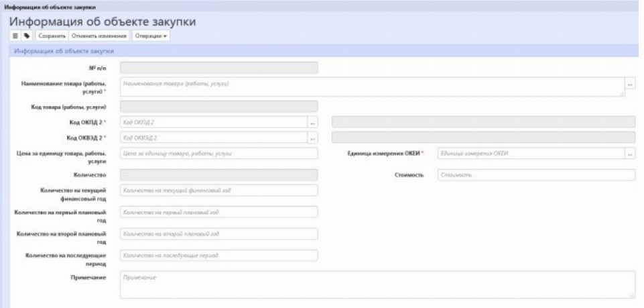Click Количество на первый плановый год field
The height and width of the screenshot is (308, 644).
tap(218, 212)
